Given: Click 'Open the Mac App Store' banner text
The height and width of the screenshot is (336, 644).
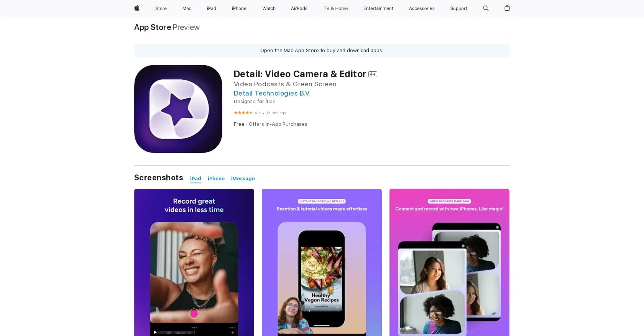Looking at the screenshot, I should tap(322, 51).
